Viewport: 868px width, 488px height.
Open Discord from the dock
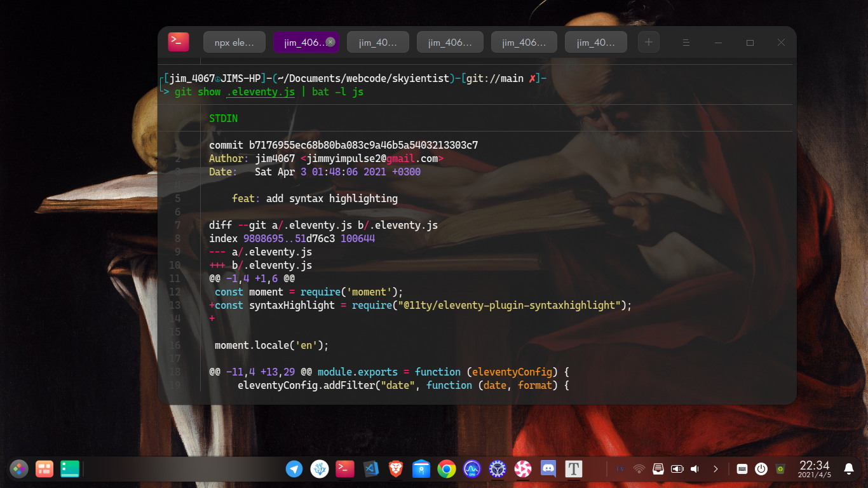click(548, 469)
